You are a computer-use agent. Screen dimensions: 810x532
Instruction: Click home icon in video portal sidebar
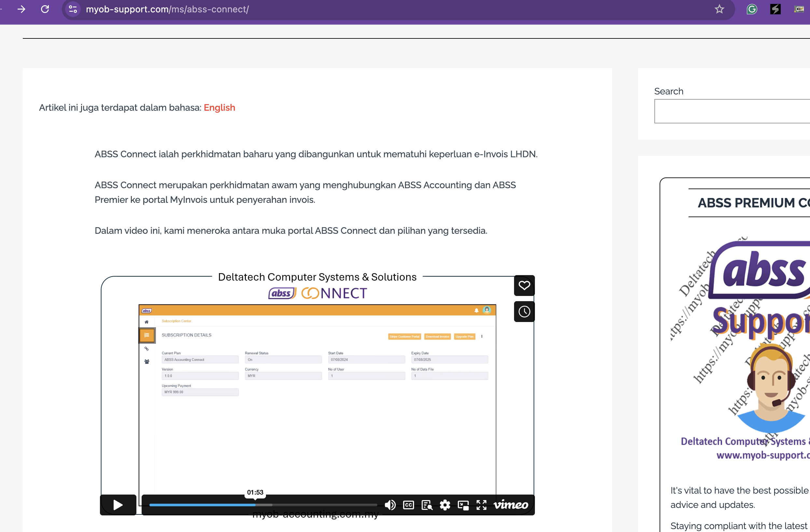coord(147,322)
